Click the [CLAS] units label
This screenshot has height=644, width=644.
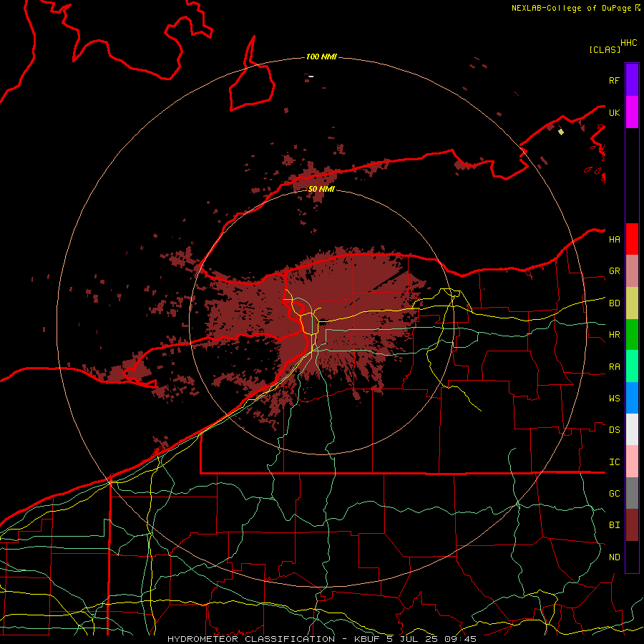pyautogui.click(x=605, y=49)
